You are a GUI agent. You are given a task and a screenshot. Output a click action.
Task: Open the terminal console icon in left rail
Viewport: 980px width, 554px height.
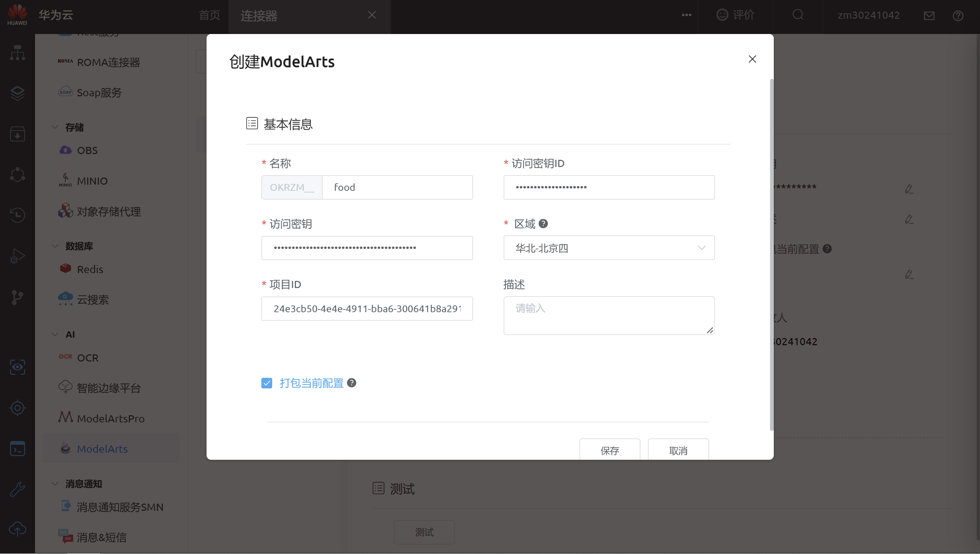[x=17, y=449]
